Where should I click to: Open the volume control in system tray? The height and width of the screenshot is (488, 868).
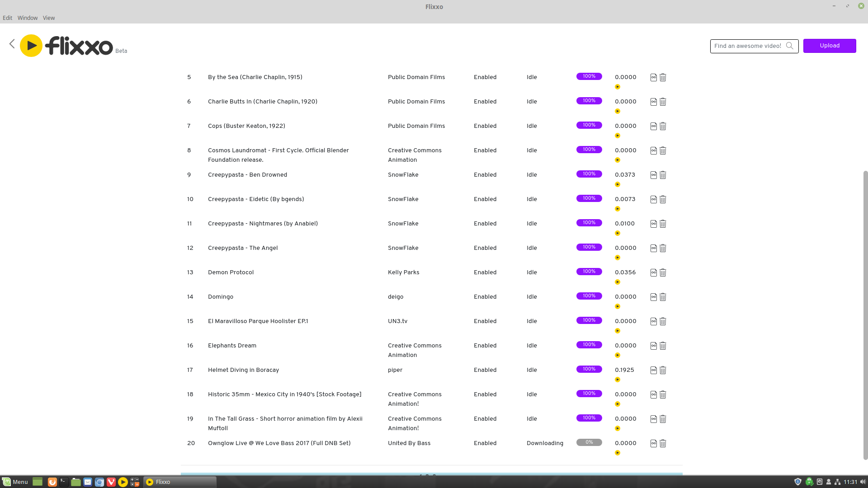(863, 482)
